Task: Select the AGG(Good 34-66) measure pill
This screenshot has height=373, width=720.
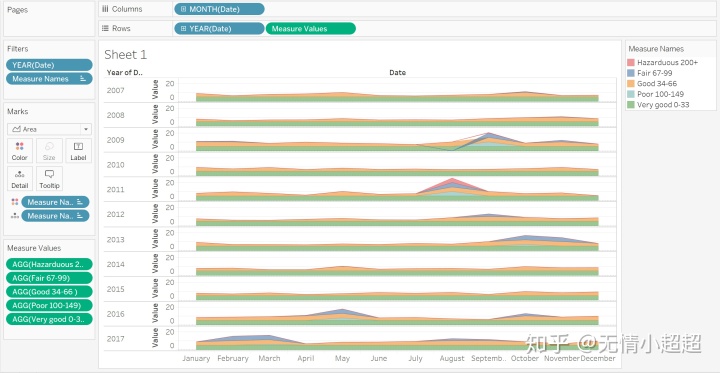Action: 49,292
